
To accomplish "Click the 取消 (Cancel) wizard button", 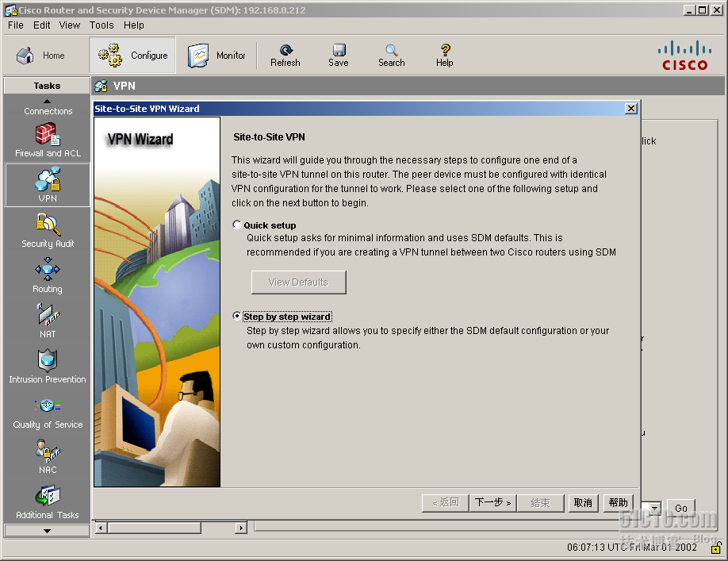I will [x=583, y=503].
